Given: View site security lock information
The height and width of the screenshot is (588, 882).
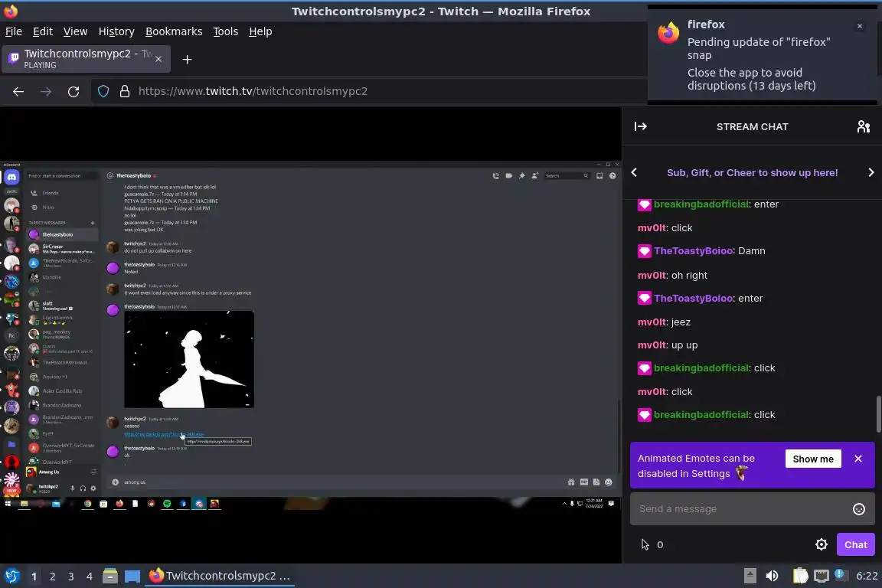Looking at the screenshot, I should pos(125,91).
